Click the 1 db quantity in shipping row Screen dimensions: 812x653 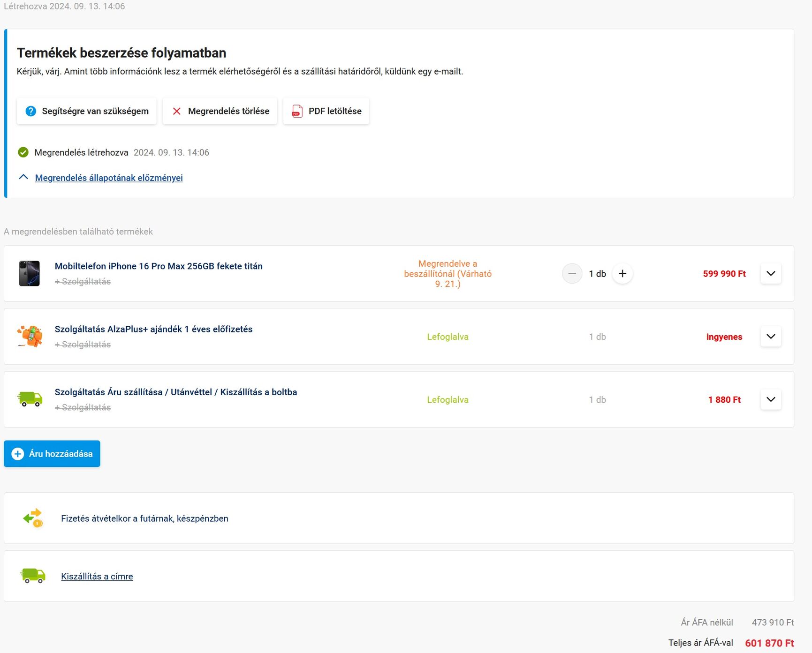[597, 400]
